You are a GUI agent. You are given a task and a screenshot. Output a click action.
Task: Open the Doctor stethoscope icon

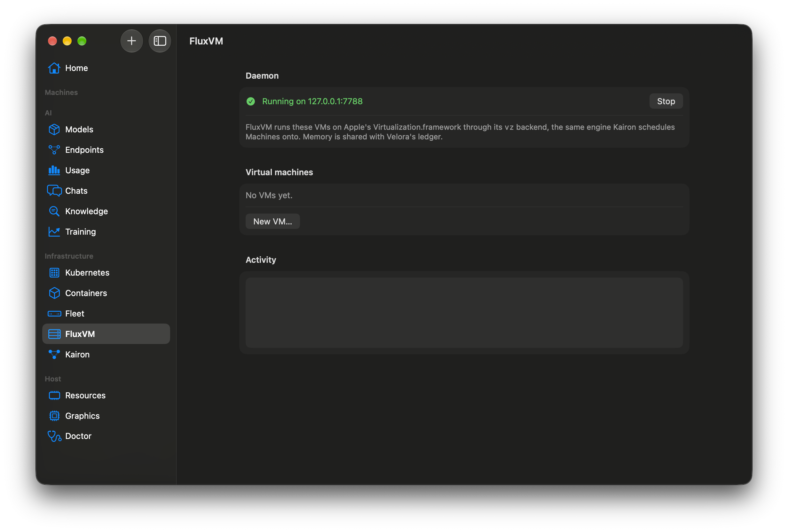tap(54, 436)
